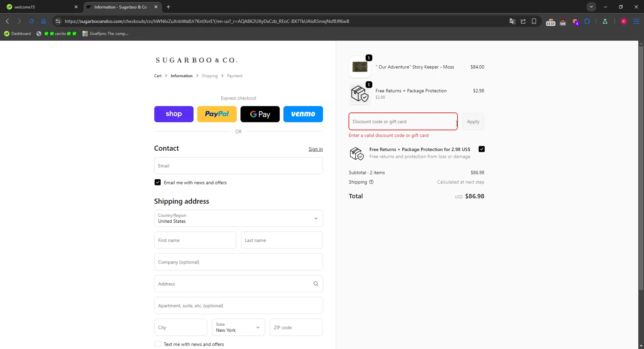
Task: Focus the Address field
Action: point(238,284)
